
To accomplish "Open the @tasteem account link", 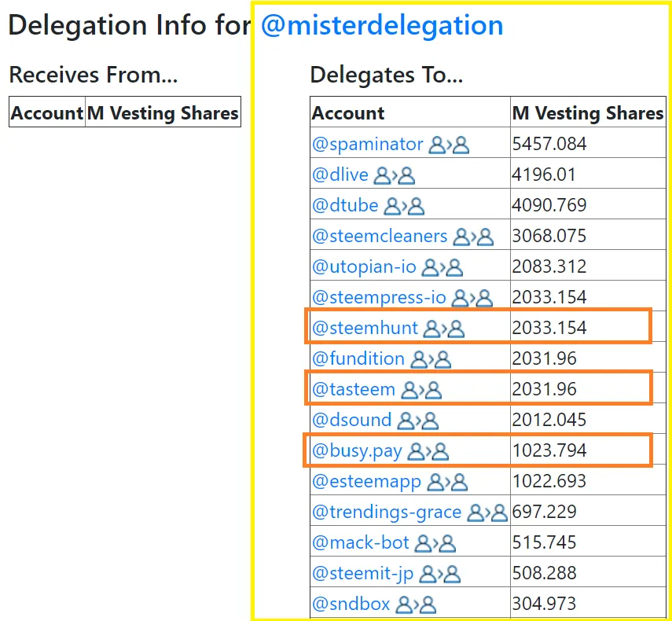I will point(354,389).
